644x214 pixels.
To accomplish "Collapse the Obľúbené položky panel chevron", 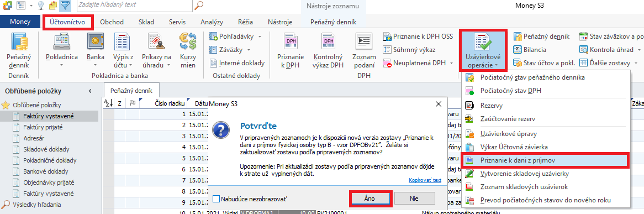I will click(x=91, y=91).
